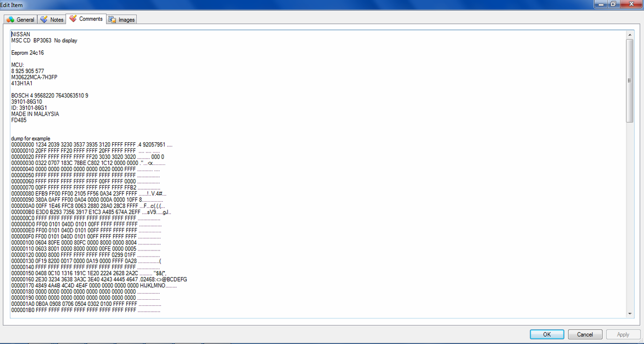Click the hex dump row 00000170
Viewport: 644px width, 344px height.
[94, 285]
